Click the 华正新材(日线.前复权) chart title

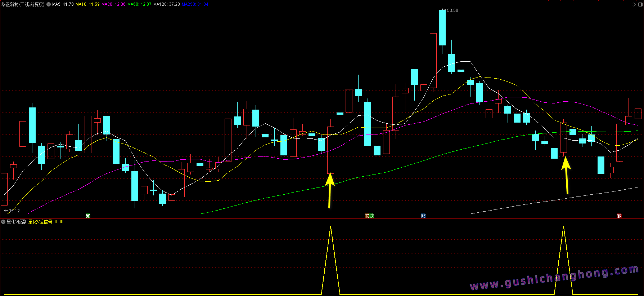pos(23,4)
